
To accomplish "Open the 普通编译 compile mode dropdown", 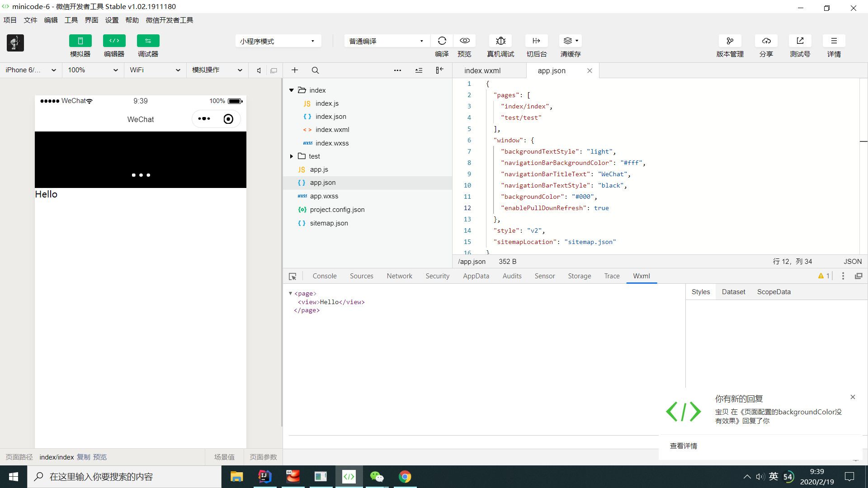I will [x=387, y=41].
